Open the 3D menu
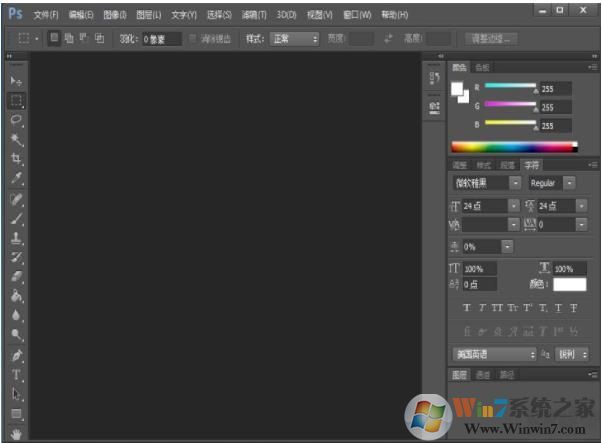The height and width of the screenshot is (443, 602). pos(286,15)
